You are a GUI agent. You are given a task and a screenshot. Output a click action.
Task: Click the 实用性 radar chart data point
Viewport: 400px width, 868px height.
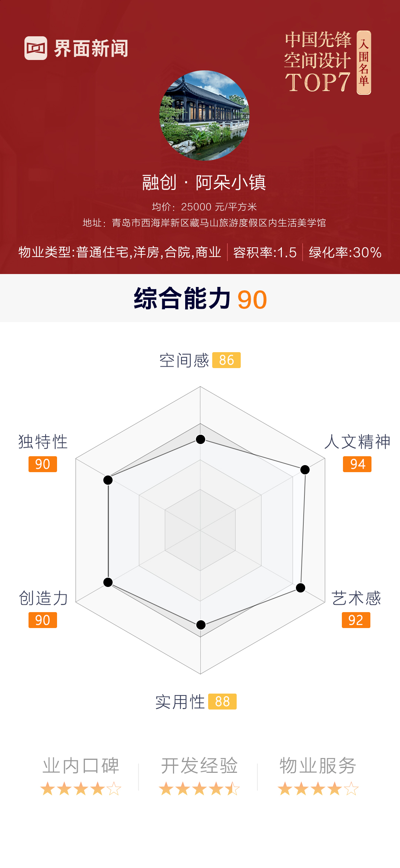(201, 625)
